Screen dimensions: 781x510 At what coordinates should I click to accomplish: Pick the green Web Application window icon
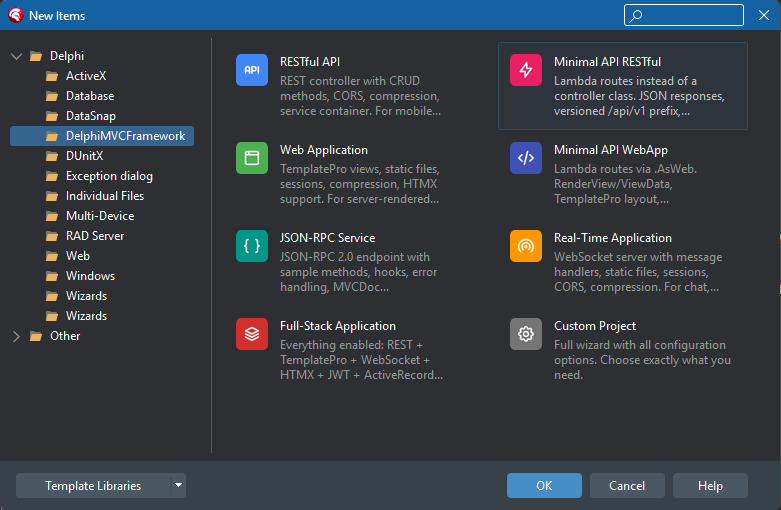pyautogui.click(x=252, y=158)
